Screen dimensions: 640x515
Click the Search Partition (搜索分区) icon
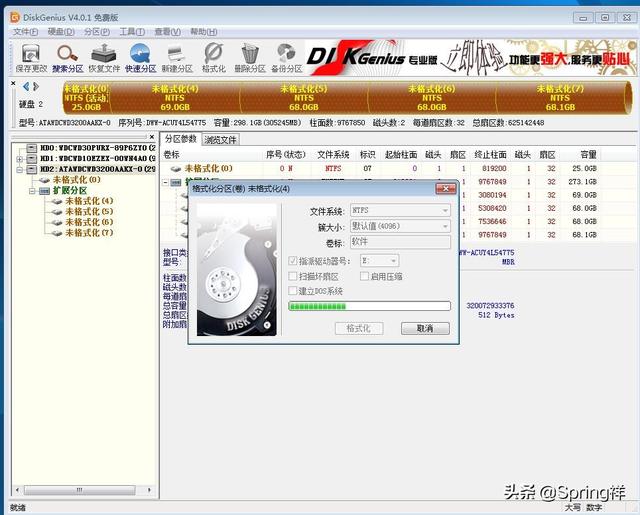click(68, 58)
